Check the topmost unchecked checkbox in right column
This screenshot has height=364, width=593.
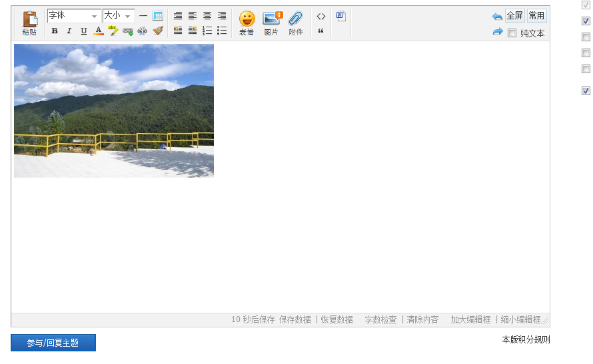(x=586, y=37)
